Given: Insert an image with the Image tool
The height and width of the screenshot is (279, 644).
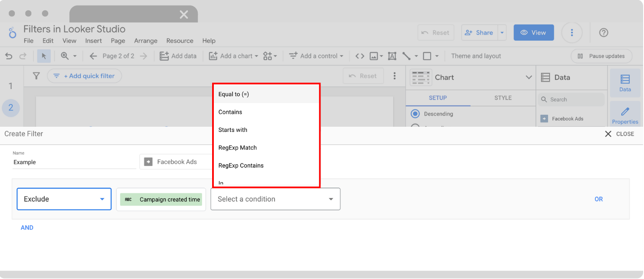Looking at the screenshot, I should tap(374, 56).
